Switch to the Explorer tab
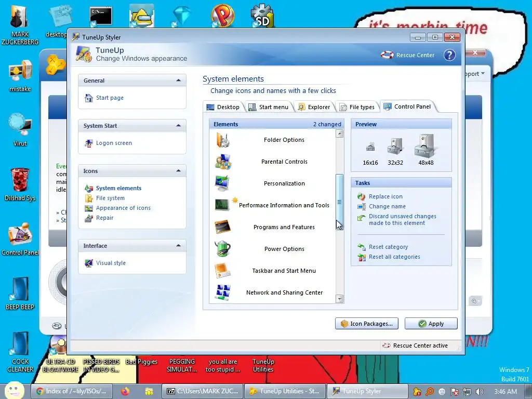 pos(314,107)
